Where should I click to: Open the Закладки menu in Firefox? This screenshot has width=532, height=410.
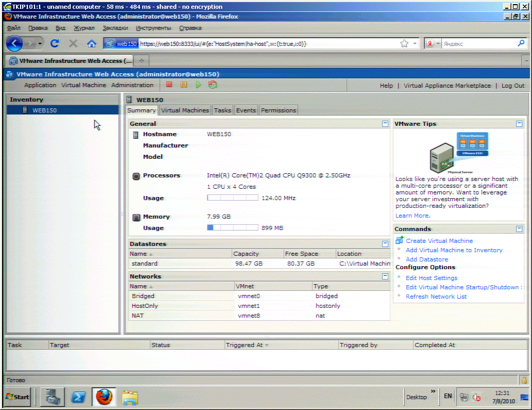[115, 28]
